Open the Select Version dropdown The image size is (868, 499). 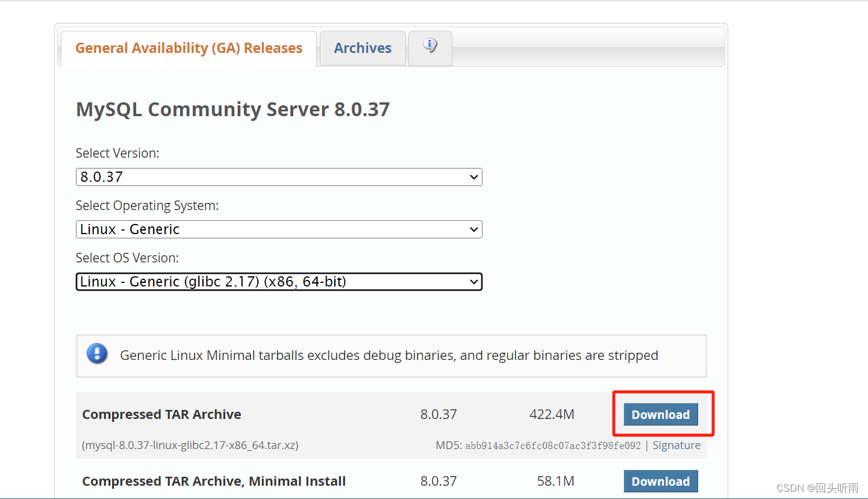(x=278, y=176)
